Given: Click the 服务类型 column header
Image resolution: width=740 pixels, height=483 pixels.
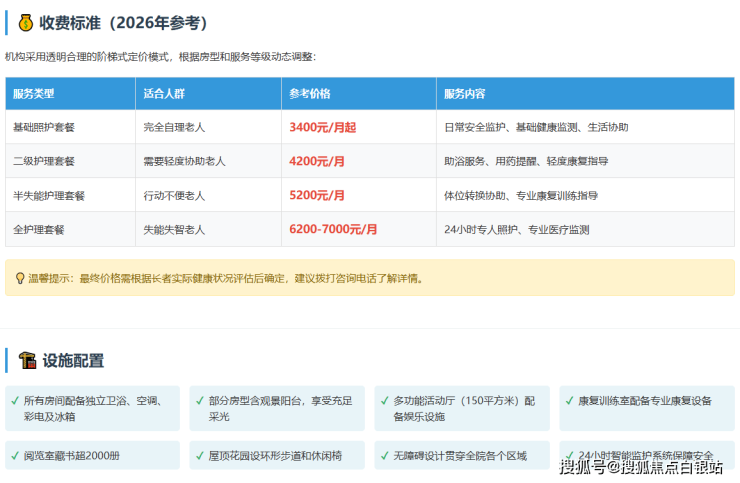Looking at the screenshot, I should 33,94.
